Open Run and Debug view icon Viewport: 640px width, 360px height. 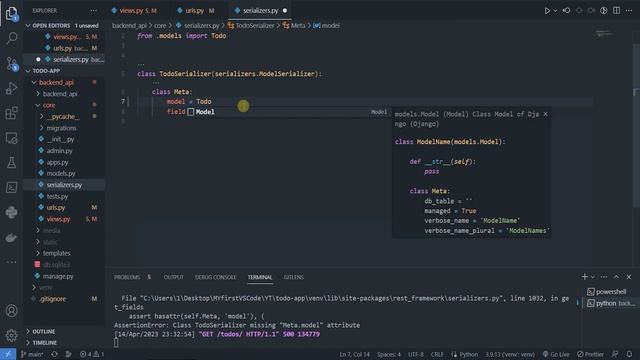click(11, 88)
